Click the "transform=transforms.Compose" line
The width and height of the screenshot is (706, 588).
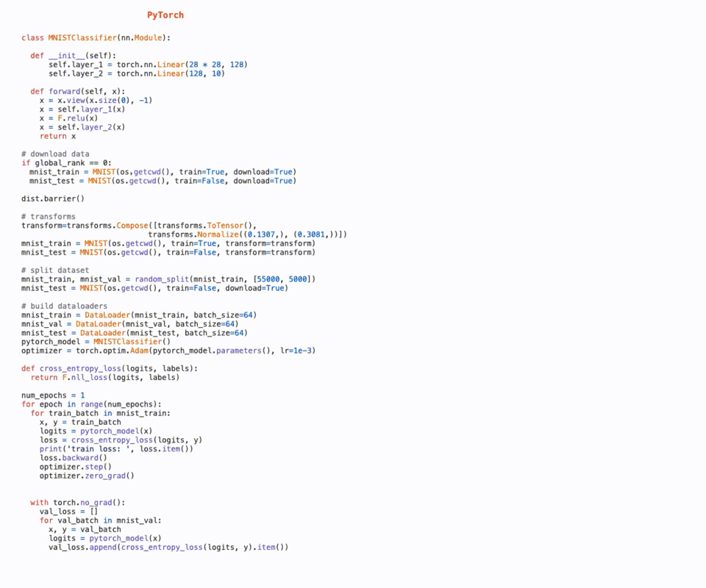(139, 226)
